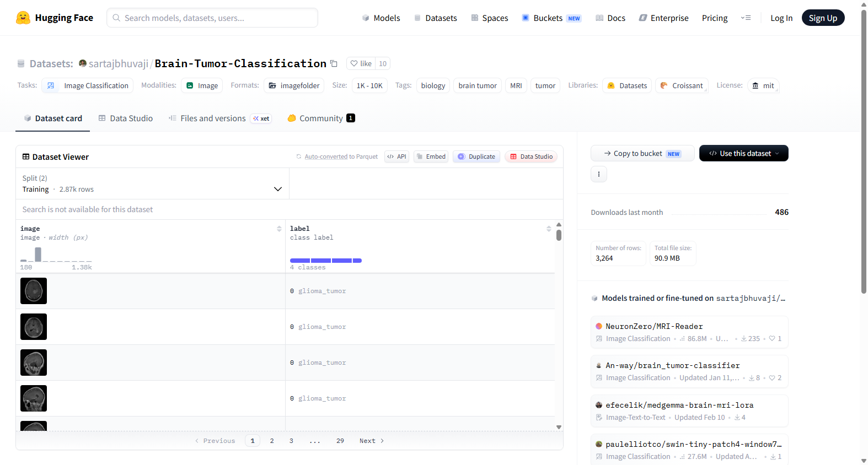Switch to the Dataset card tab
Image resolution: width=868 pixels, height=465 pixels.
pyautogui.click(x=53, y=118)
